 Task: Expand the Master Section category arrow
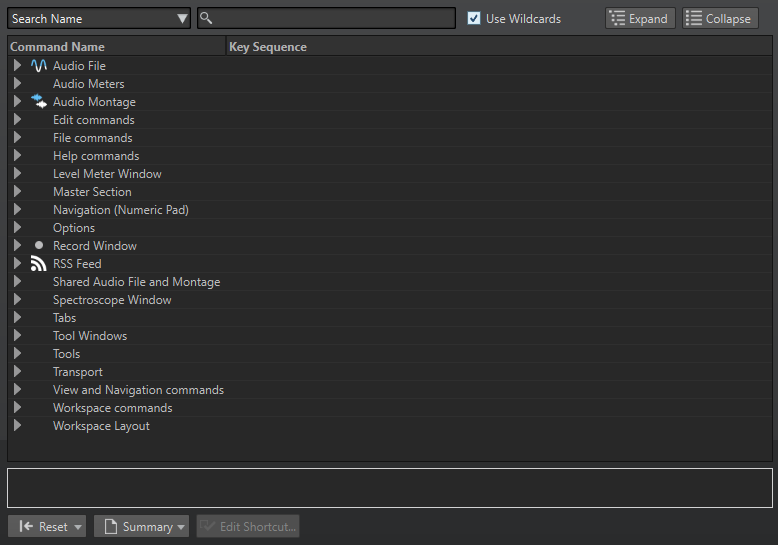[17, 192]
